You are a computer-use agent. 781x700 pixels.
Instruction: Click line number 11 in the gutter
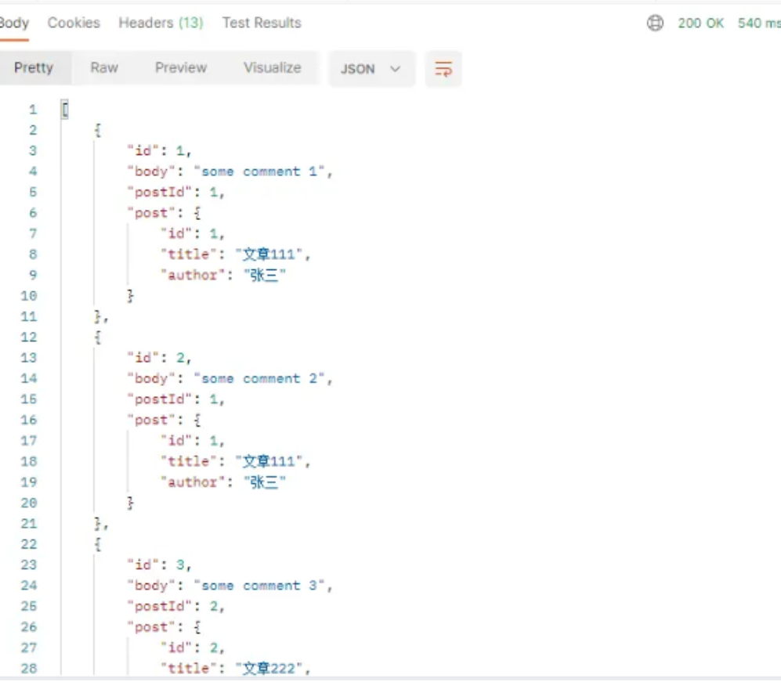[28, 316]
